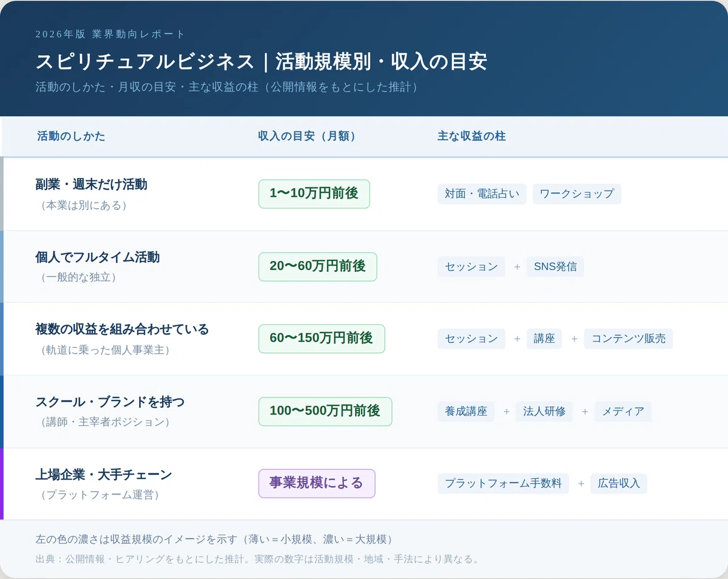The image size is (728, 579).
Task: Click the 養成講座 tag
Action: [x=466, y=411]
